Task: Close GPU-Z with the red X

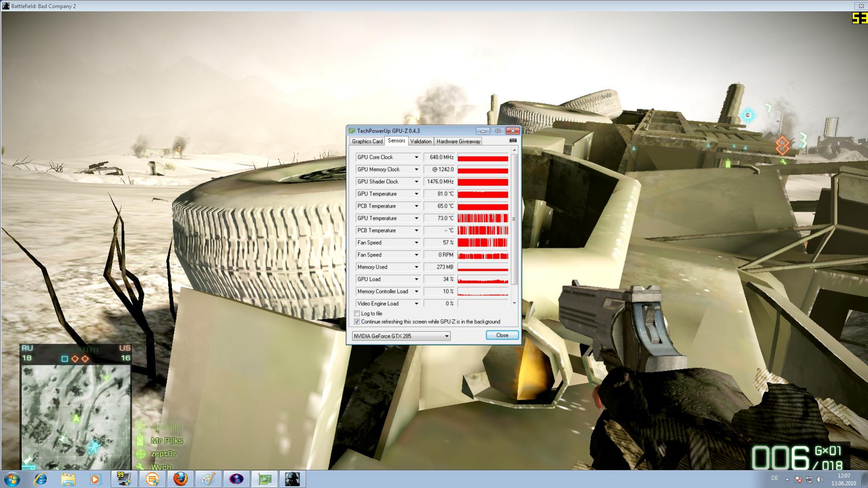Action: point(512,131)
